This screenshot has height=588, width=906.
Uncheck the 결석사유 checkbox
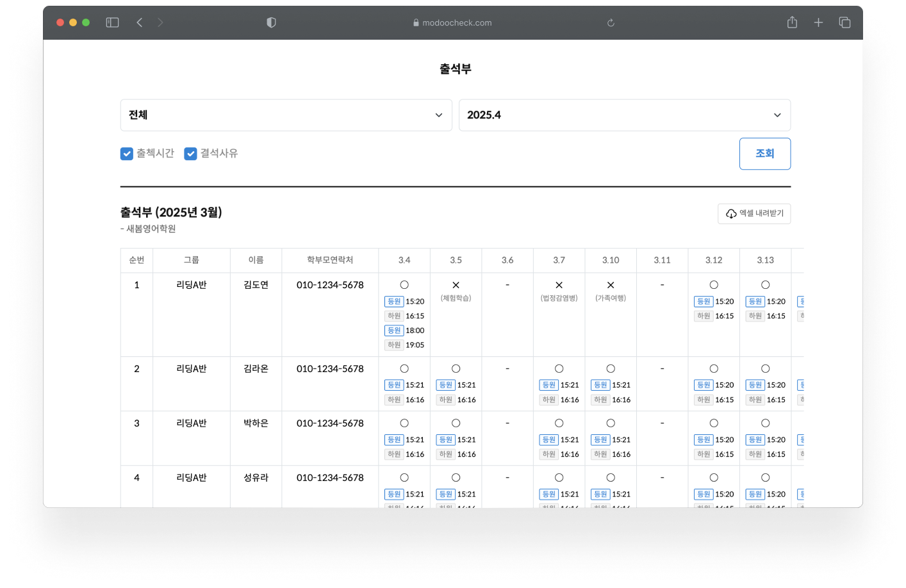coord(190,154)
